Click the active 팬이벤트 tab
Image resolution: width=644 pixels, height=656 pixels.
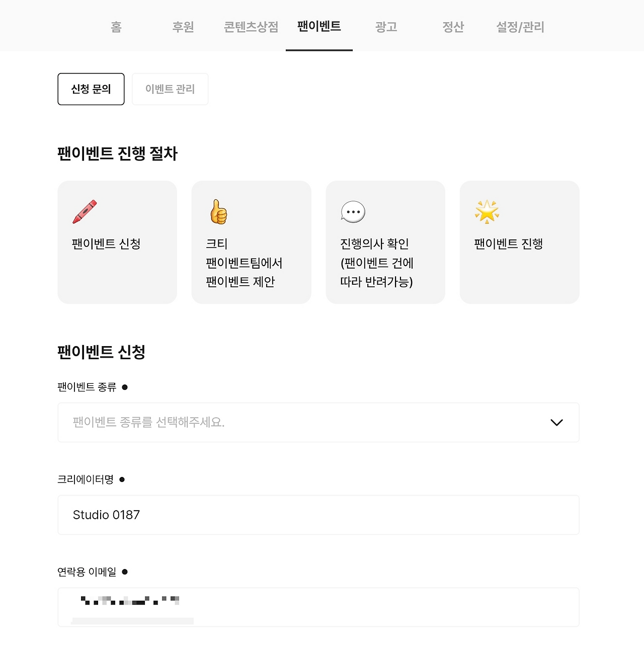click(319, 27)
